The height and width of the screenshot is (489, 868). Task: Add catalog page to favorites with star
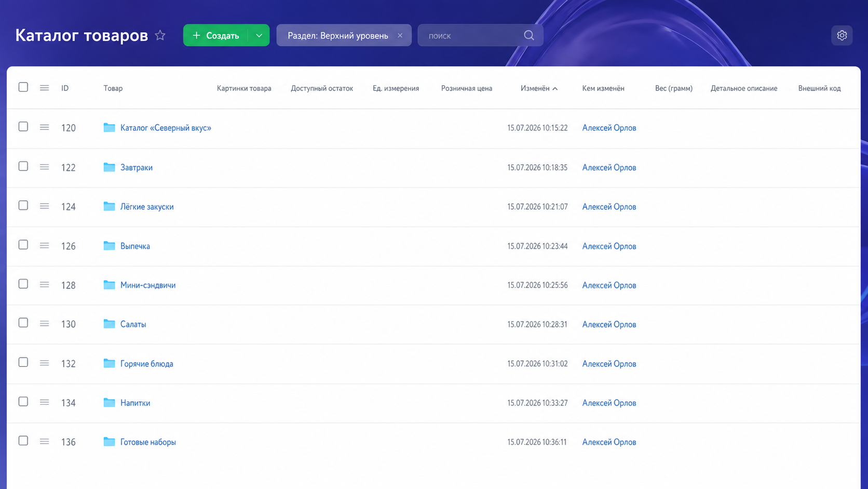(160, 35)
